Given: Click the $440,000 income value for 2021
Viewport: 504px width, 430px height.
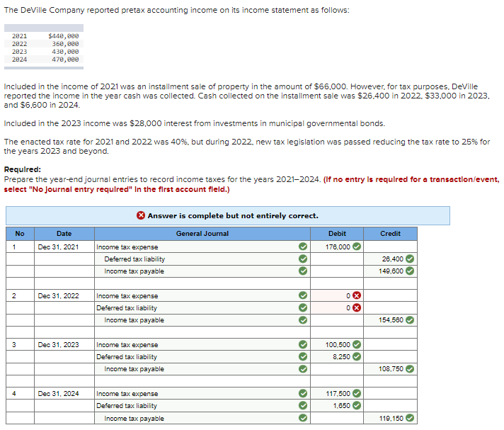Looking at the screenshot, I should pyautogui.click(x=63, y=36).
